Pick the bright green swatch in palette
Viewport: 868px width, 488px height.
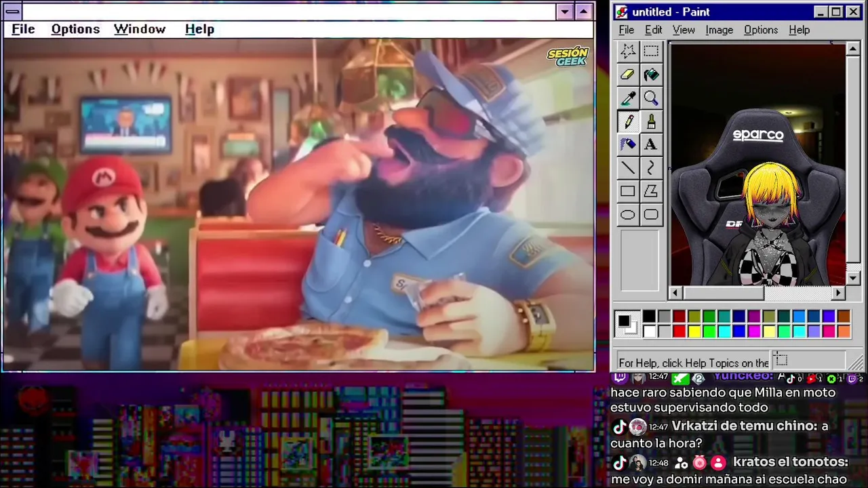click(x=709, y=331)
